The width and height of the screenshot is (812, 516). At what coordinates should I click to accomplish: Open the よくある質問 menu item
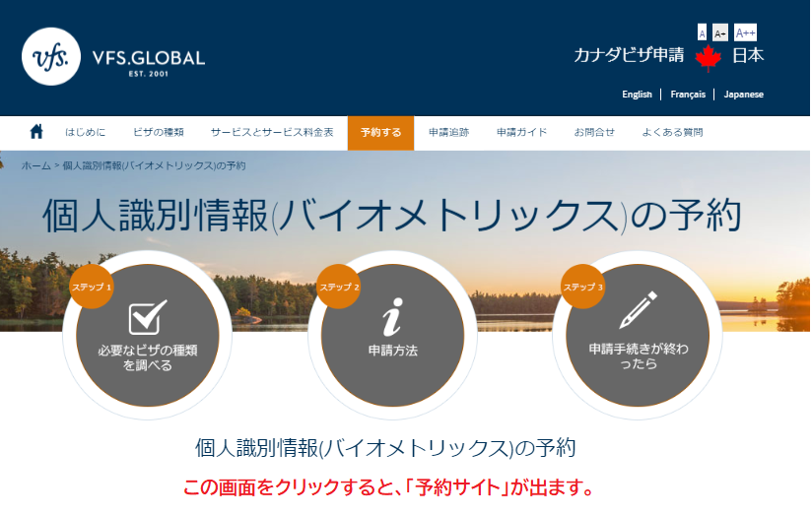[x=673, y=132]
